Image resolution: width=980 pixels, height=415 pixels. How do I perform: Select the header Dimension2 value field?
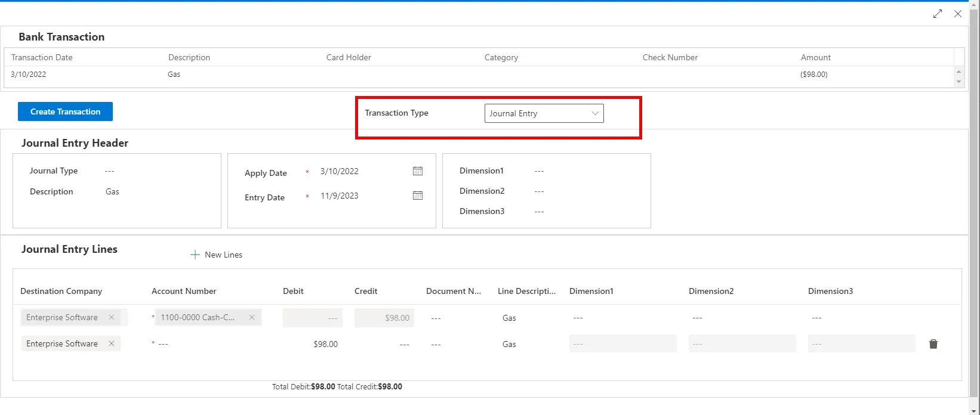tap(539, 191)
